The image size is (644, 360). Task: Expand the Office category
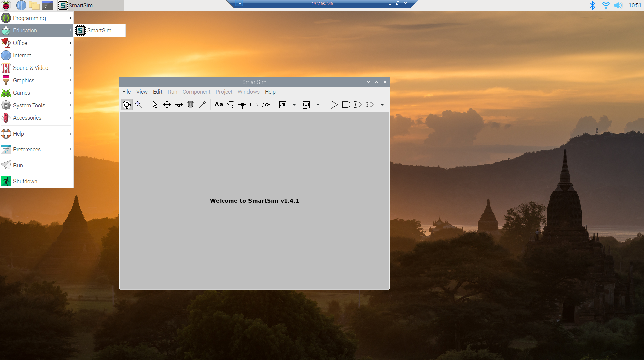coord(36,43)
